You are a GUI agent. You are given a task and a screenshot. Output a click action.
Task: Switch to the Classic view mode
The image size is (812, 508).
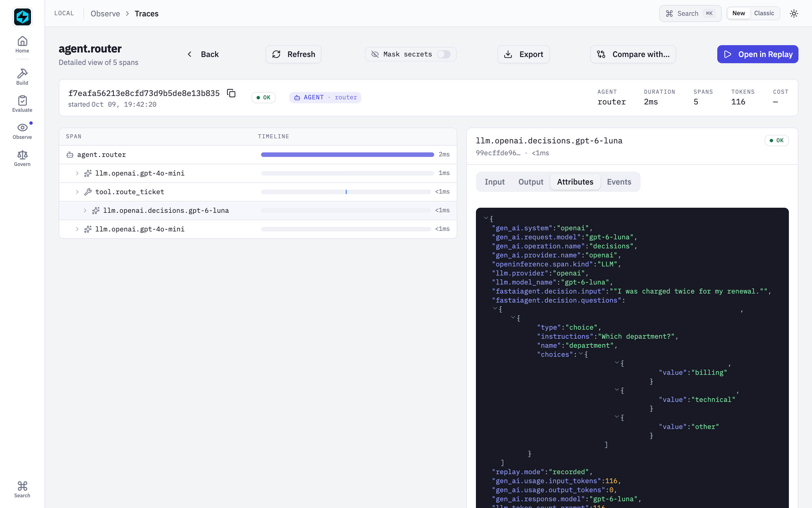pyautogui.click(x=764, y=13)
